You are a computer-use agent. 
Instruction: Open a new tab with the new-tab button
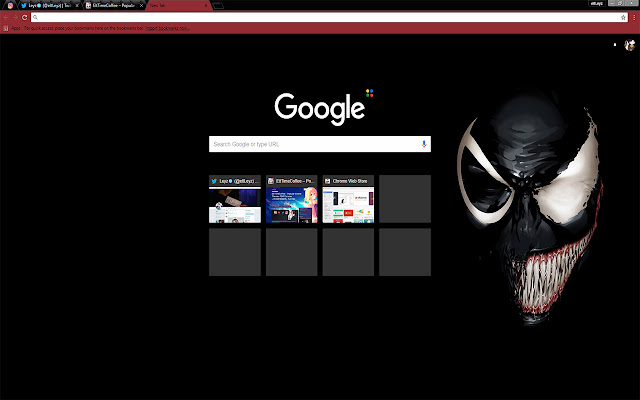pyautogui.click(x=218, y=5)
